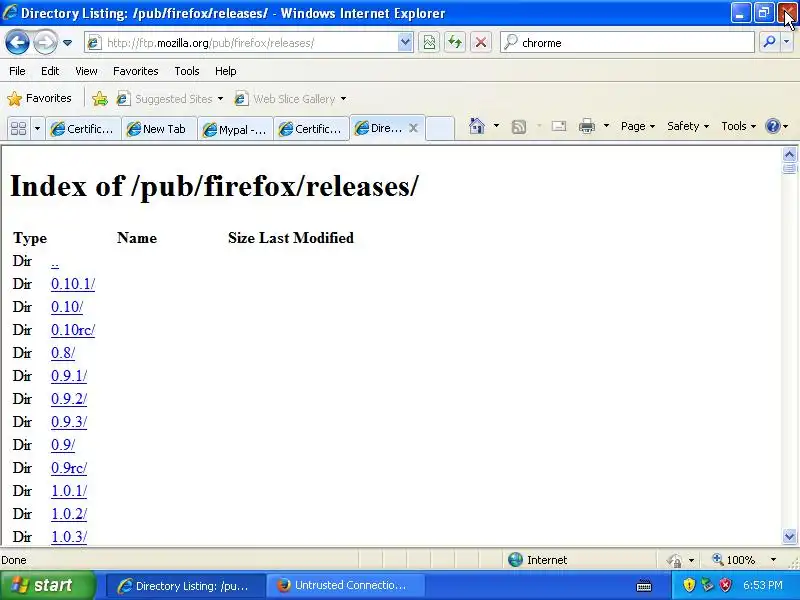
Task: Click the search box containing chrorme
Action: tap(628, 43)
